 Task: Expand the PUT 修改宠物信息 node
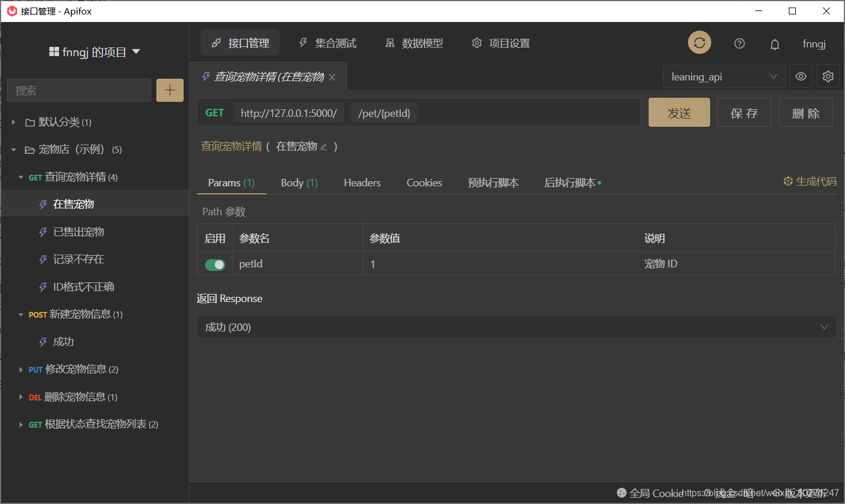pos(21,370)
